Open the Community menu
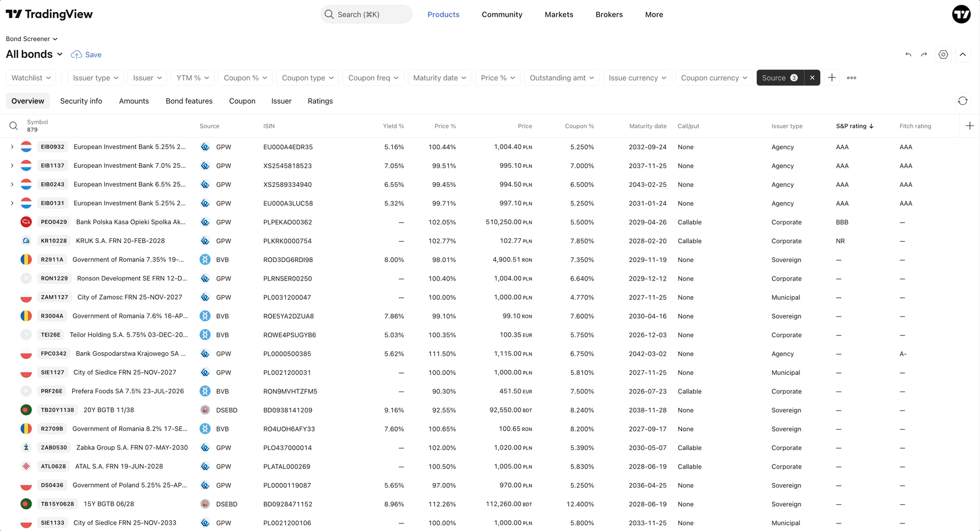This screenshot has height=531, width=980. coord(502,14)
